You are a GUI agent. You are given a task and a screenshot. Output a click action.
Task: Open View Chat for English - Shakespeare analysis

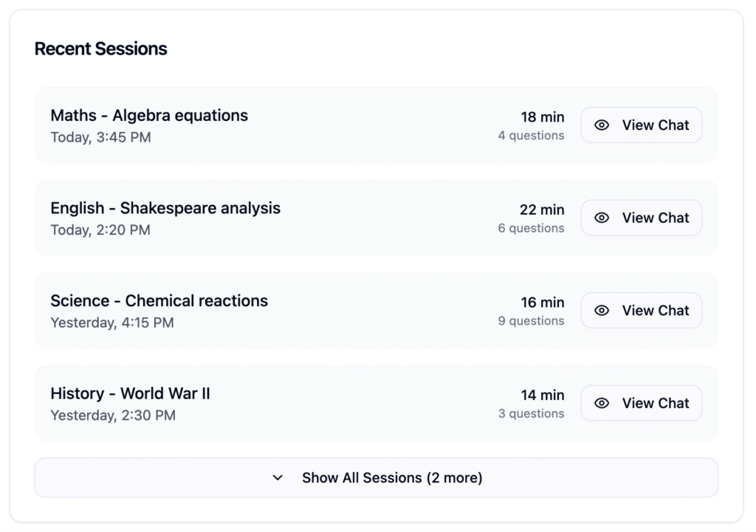[x=641, y=218]
